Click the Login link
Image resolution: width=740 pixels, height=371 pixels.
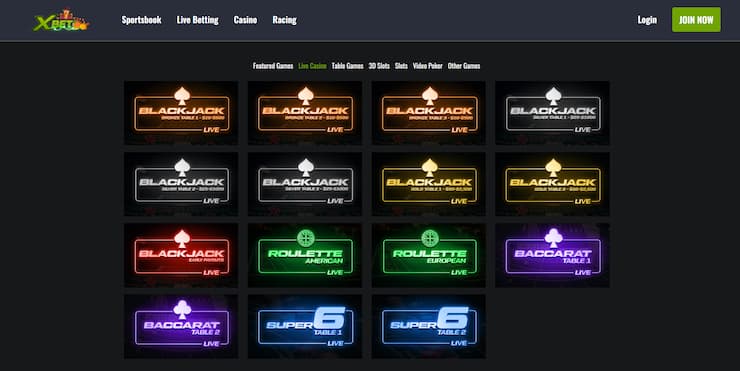click(647, 20)
